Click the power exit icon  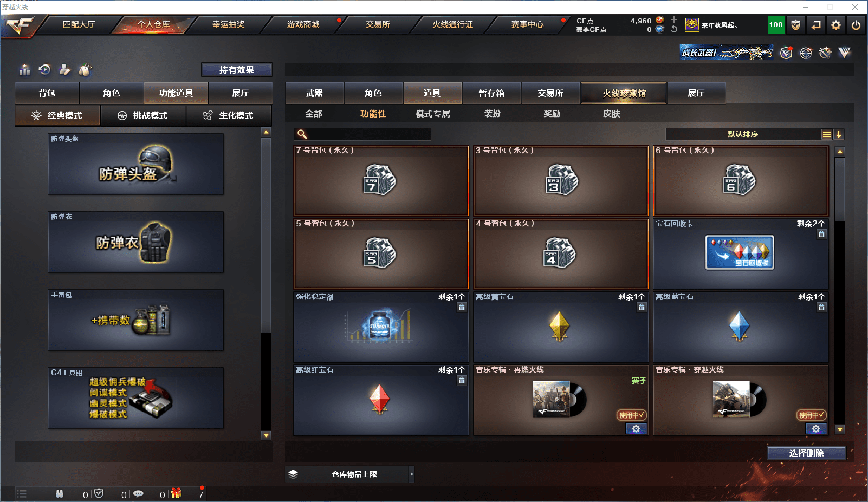tap(856, 25)
